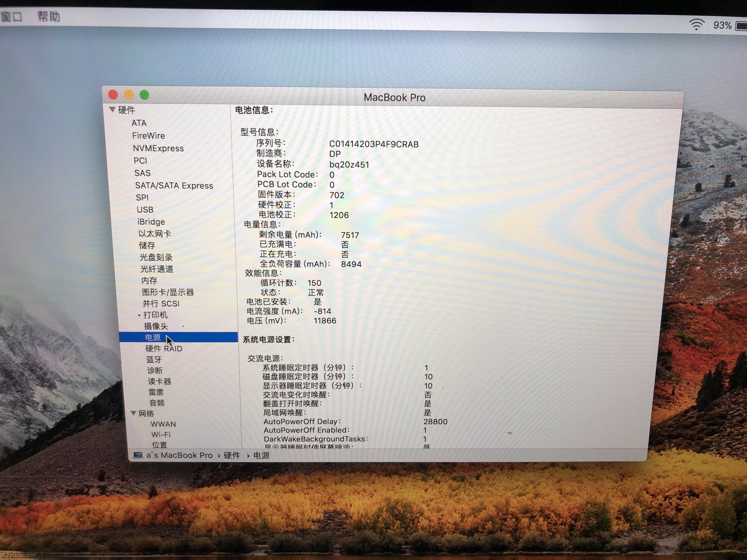Image resolution: width=747 pixels, height=560 pixels.
Task: Click the yellow minimize window button
Action: 129,95
